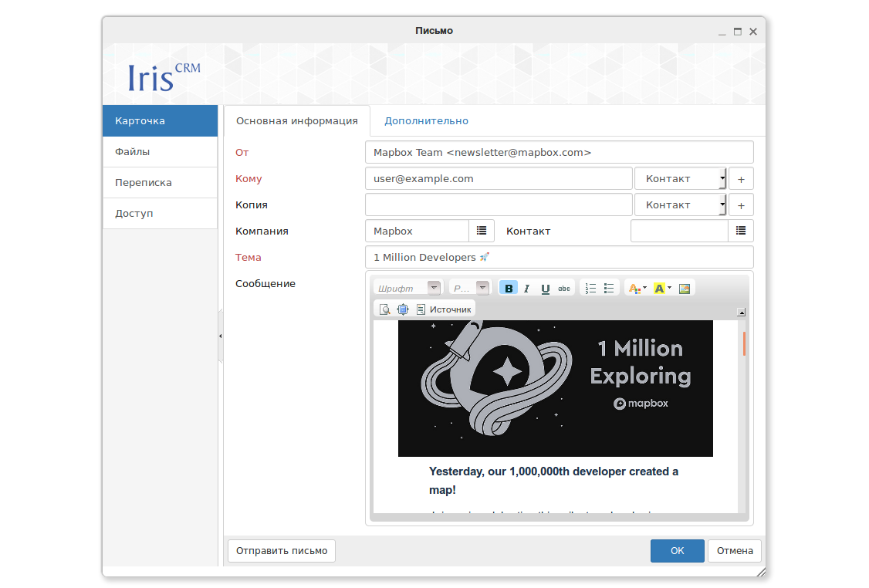Toggle italic formatting in message editor
The image size is (869, 588).
click(x=526, y=288)
